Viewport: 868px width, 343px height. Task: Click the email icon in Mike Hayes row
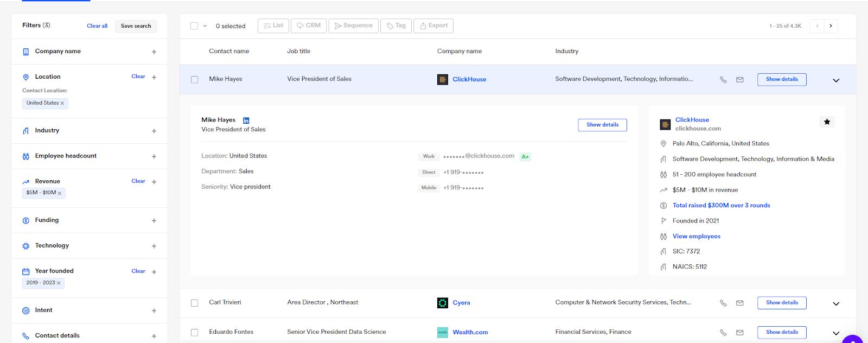coord(739,80)
